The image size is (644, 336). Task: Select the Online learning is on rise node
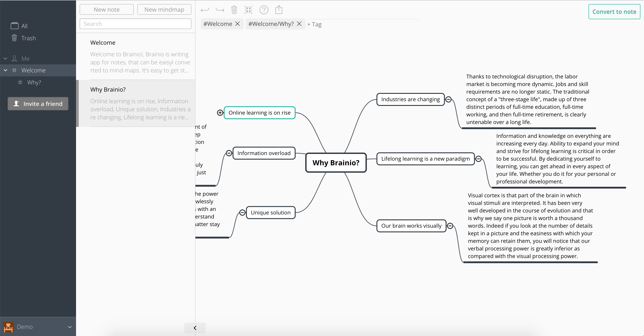tap(259, 113)
